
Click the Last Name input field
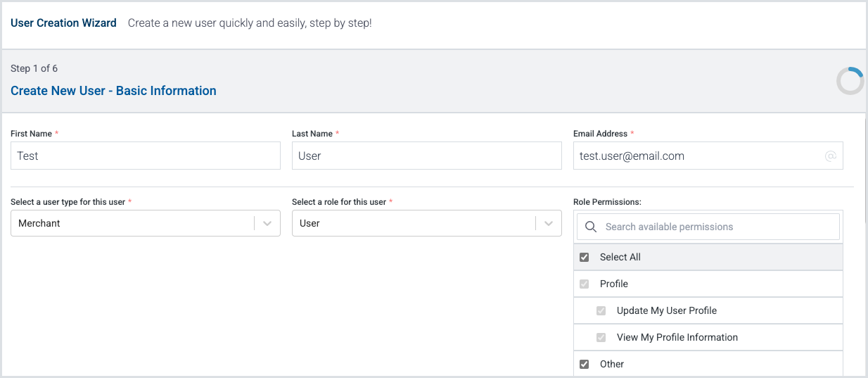coord(426,156)
